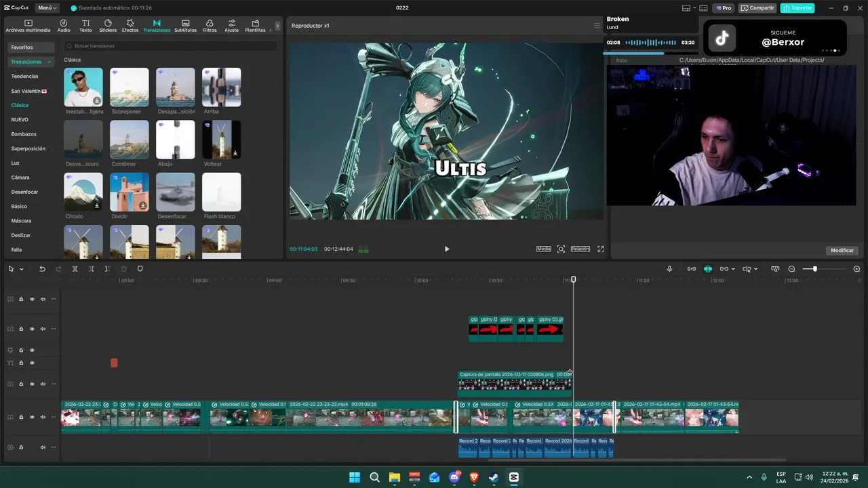Click the Compartir button
The width and height of the screenshot is (868, 488).
point(757,8)
